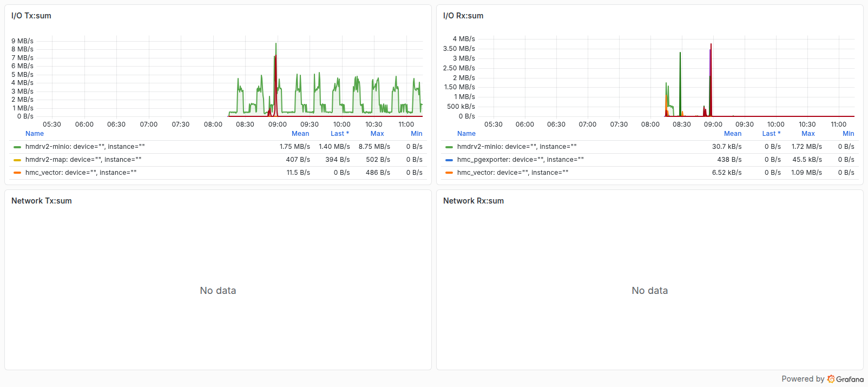Sort I/O Tx legend by Max
868x387 pixels.
pos(377,134)
